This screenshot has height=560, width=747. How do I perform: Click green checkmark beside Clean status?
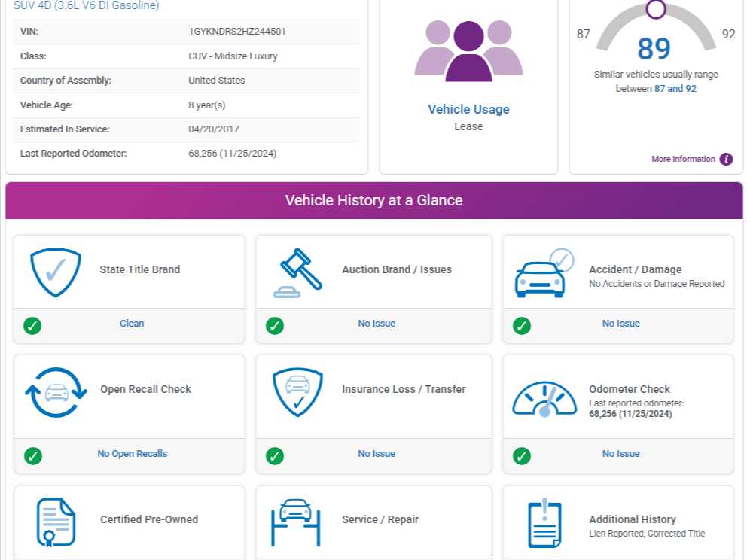32,326
